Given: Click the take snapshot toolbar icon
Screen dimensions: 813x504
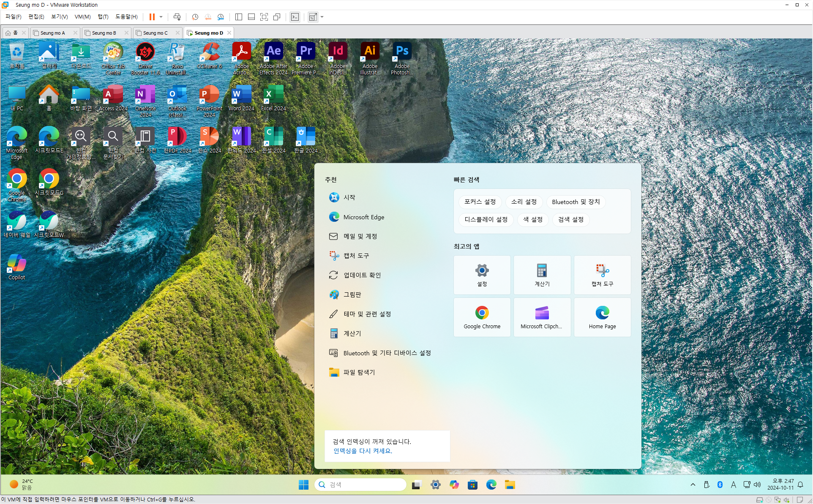Looking at the screenshot, I should (x=195, y=17).
